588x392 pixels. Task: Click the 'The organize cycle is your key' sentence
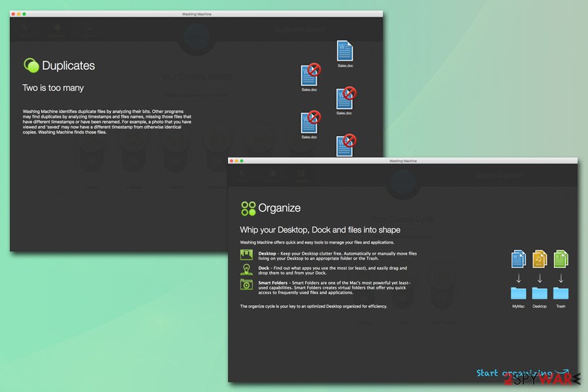pyautogui.click(x=314, y=306)
